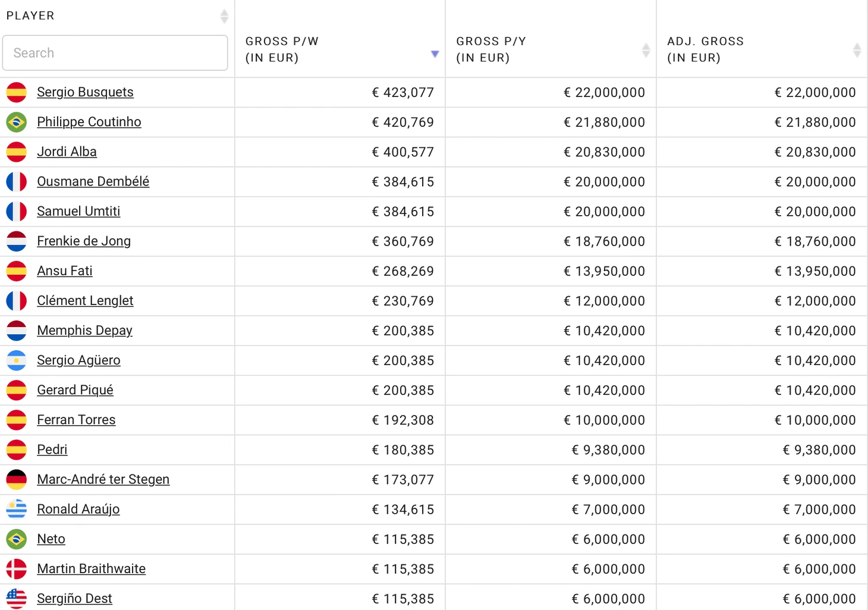Open Philippe Coutinho player link
The height and width of the screenshot is (610, 868).
point(89,122)
